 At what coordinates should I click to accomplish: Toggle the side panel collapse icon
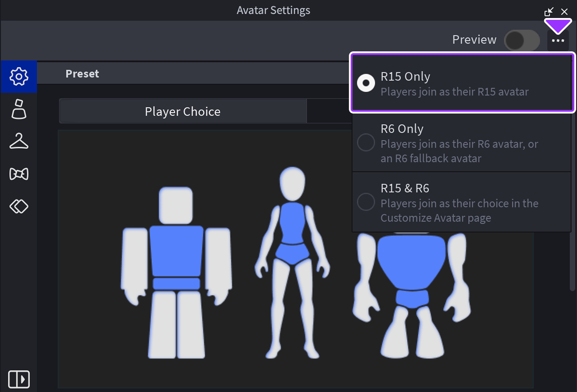pyautogui.click(x=19, y=379)
